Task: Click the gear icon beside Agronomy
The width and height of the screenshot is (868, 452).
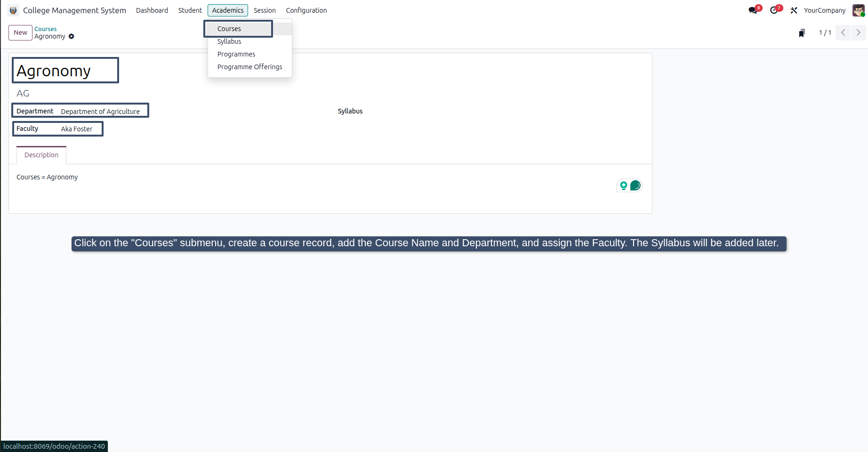Action: [x=72, y=36]
